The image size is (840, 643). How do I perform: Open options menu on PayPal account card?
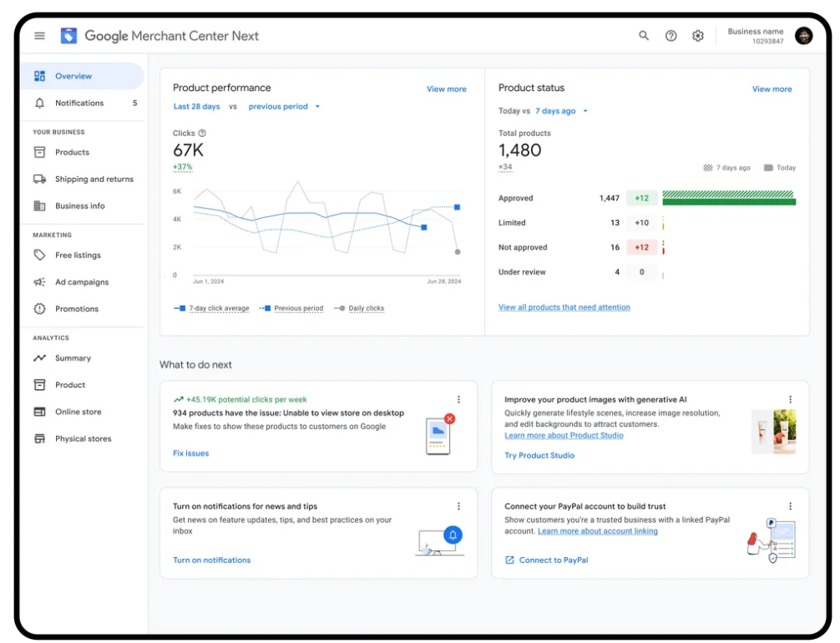point(790,506)
